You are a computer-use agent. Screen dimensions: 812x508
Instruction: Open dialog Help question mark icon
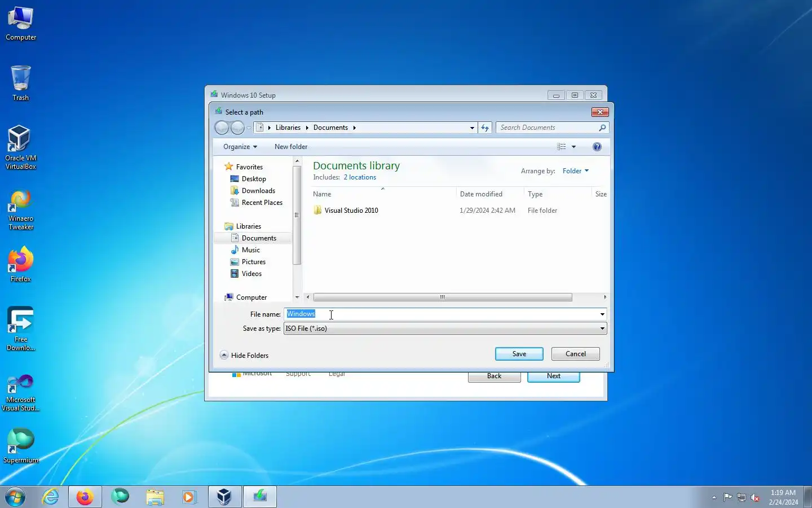[x=597, y=147]
